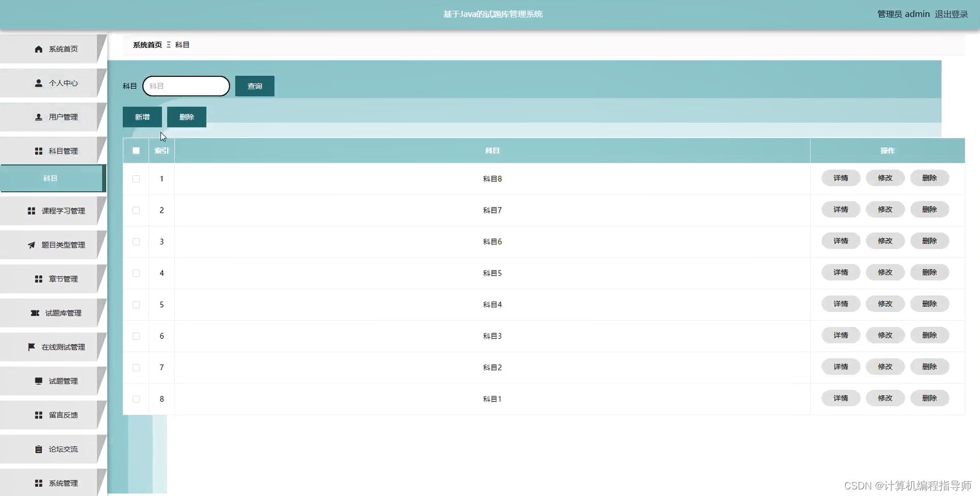Collapse the 科目管理 sidebar menu
Viewport: 980px width, 496px height.
point(53,151)
